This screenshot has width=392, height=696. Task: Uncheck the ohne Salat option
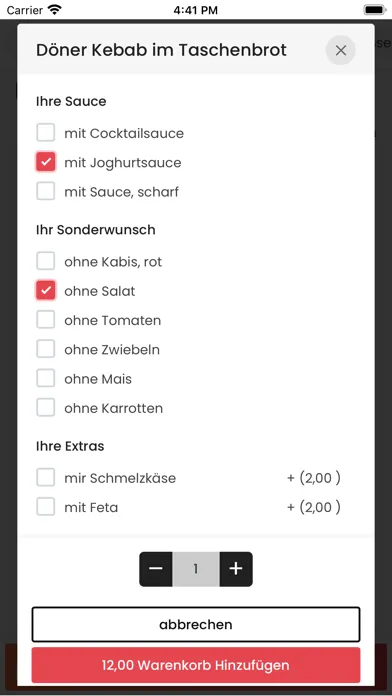(46, 291)
